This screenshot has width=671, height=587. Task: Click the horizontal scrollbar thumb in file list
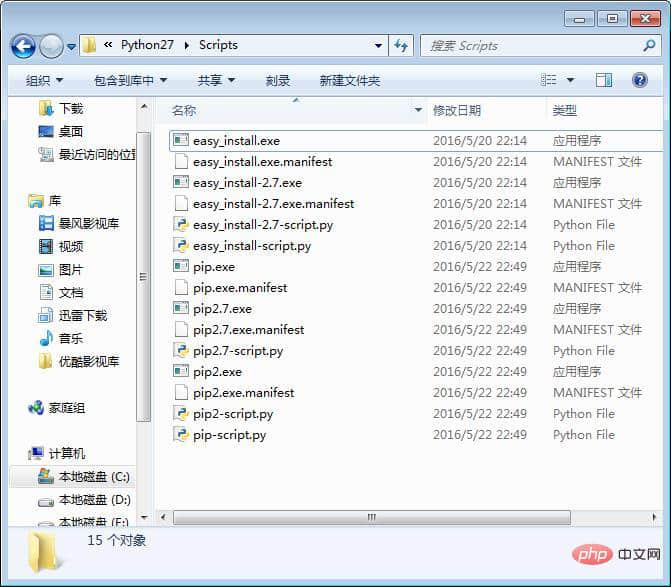click(371, 517)
